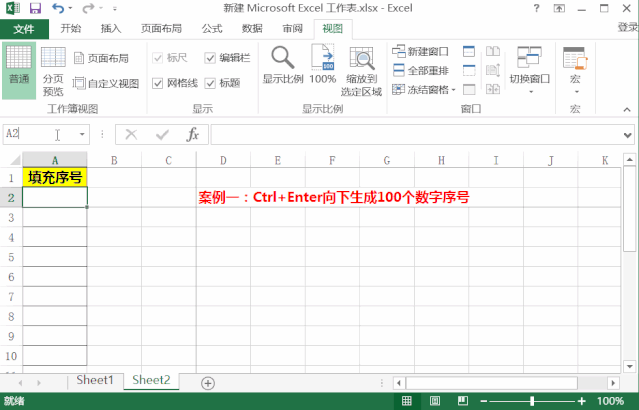Switch to the 数据 tab

click(252, 29)
